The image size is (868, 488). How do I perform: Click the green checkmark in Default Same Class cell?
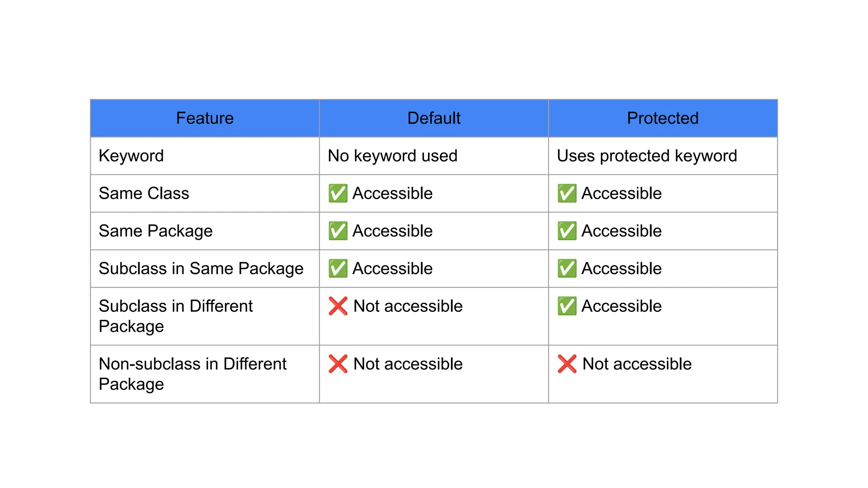coord(338,193)
